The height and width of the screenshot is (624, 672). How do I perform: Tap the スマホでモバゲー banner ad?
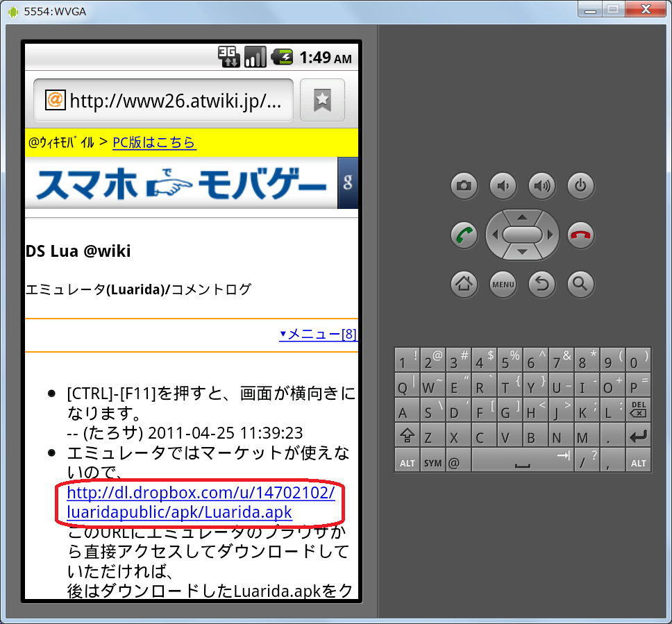(x=181, y=184)
